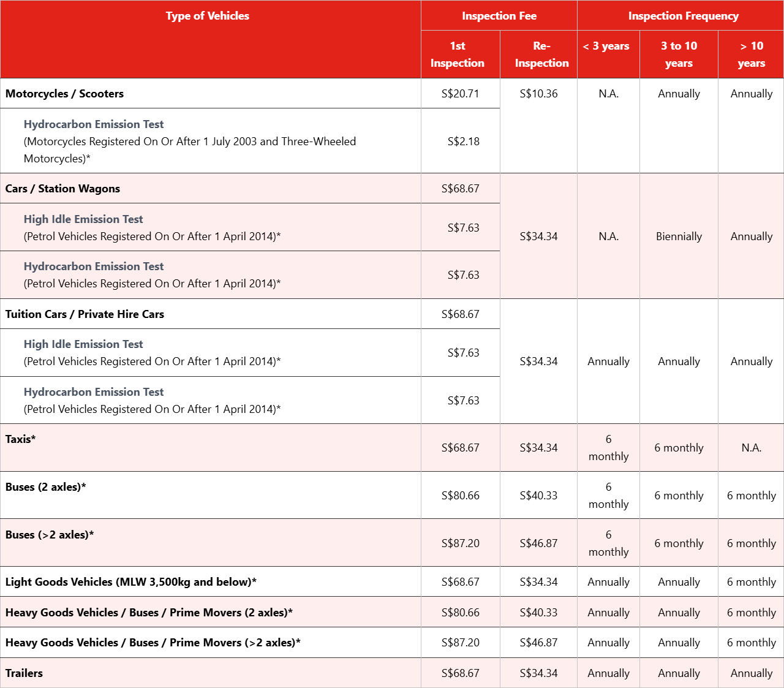Click the "Buses (2 axles)*" row label

pos(45,487)
